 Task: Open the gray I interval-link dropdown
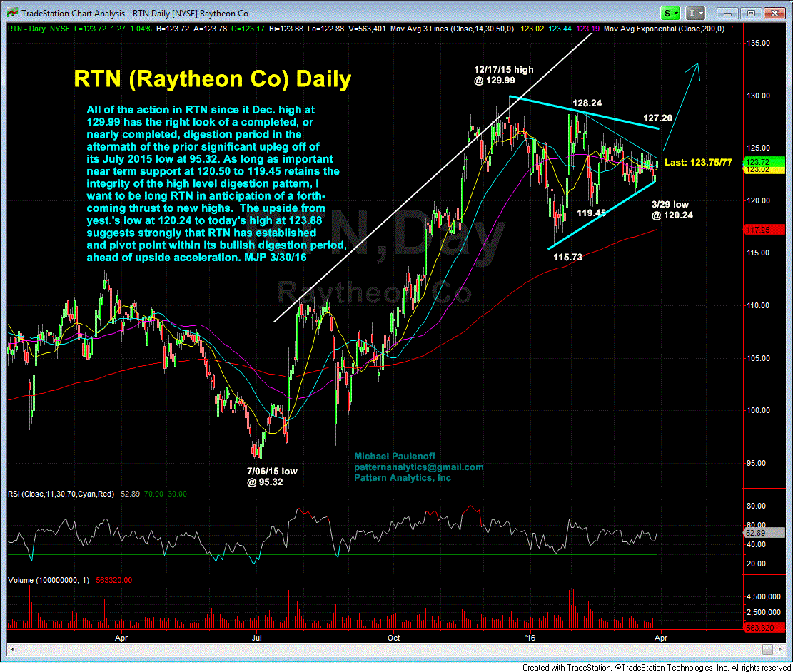tap(696, 14)
